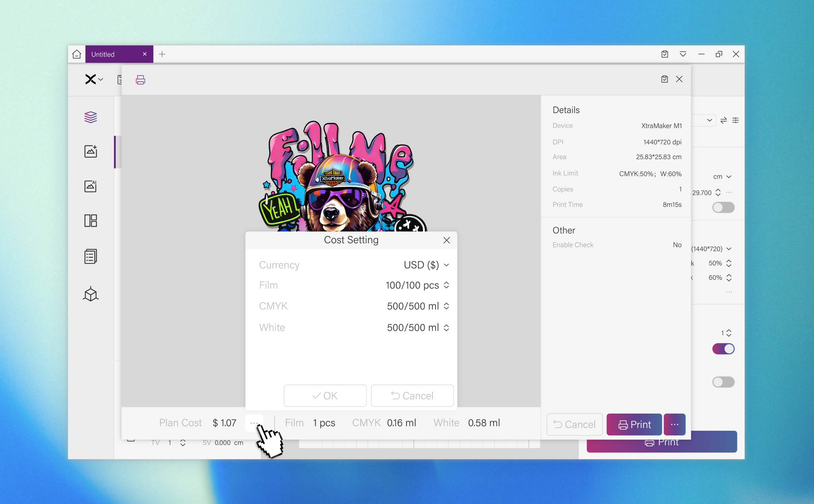Select the AI image sidebar icon

[x=91, y=186]
